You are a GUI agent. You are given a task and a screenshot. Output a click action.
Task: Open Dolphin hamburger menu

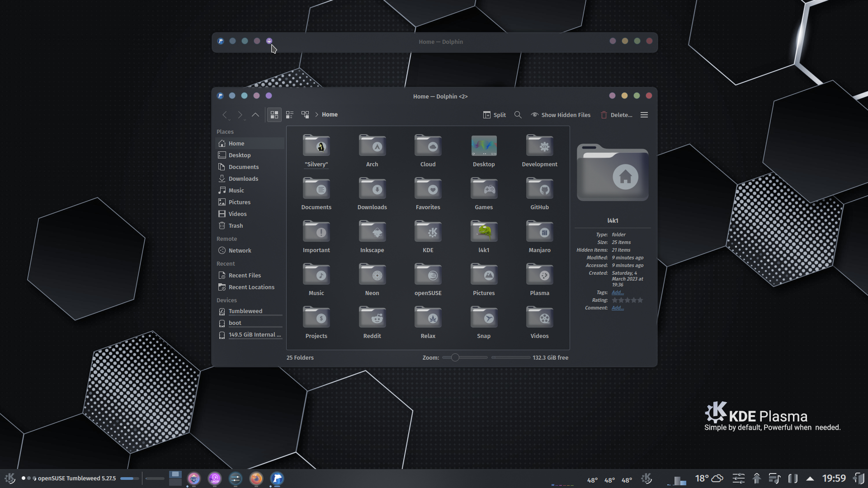point(644,115)
